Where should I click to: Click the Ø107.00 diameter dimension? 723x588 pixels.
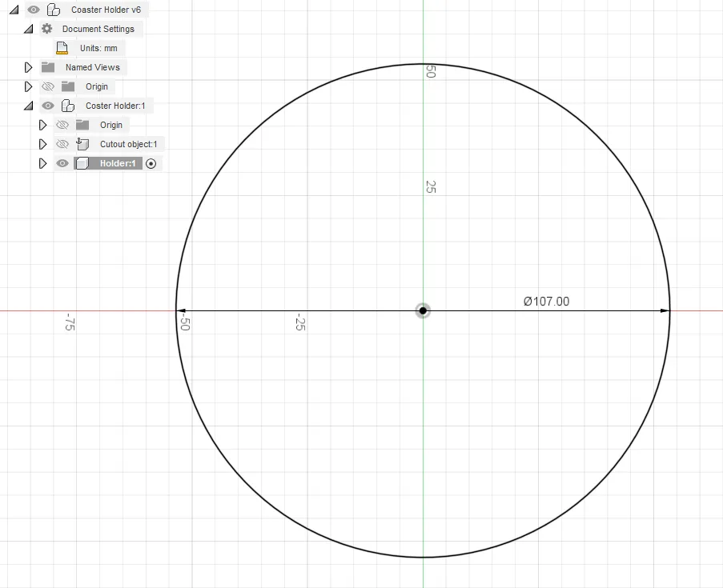tap(546, 302)
